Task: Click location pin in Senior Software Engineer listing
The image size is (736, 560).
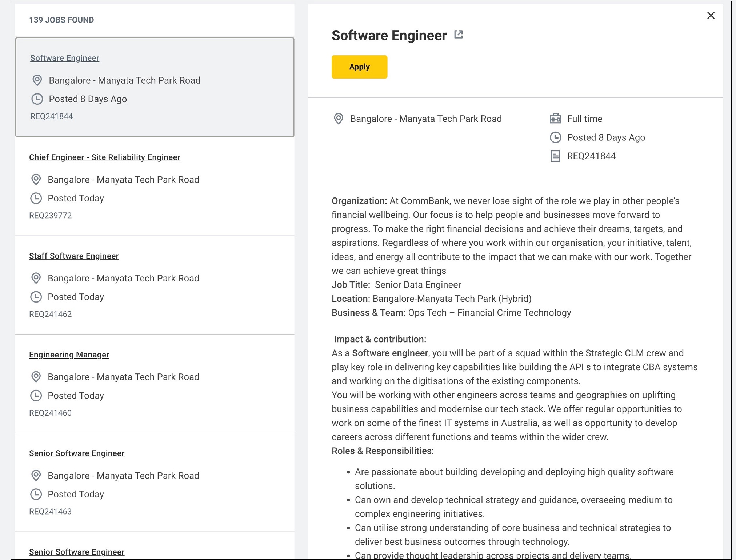Action: (36, 476)
